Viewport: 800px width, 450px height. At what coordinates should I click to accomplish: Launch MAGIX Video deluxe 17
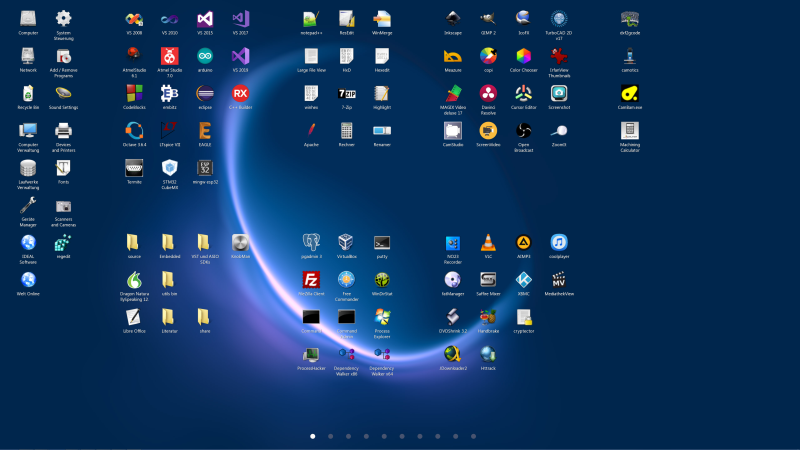(453, 94)
